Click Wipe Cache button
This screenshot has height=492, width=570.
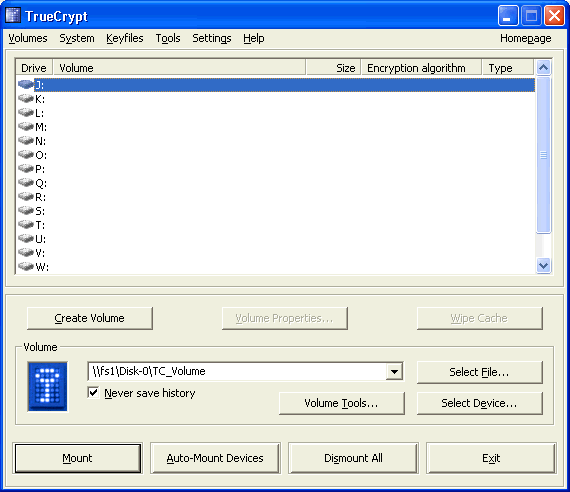(479, 318)
